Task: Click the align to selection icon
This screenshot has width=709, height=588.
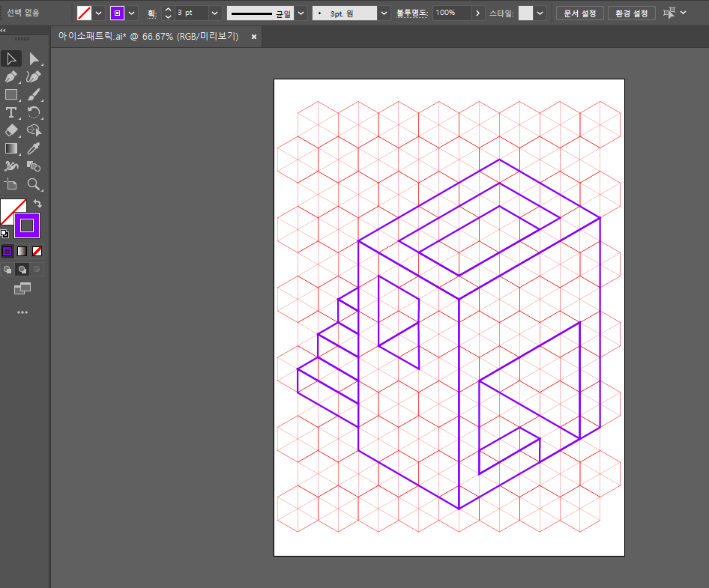Action: 669,13
